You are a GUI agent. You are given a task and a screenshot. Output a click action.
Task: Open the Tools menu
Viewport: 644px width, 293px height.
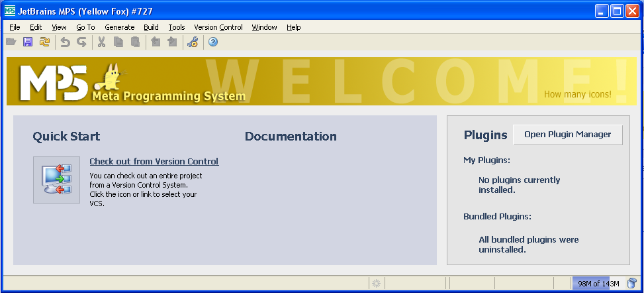(177, 27)
